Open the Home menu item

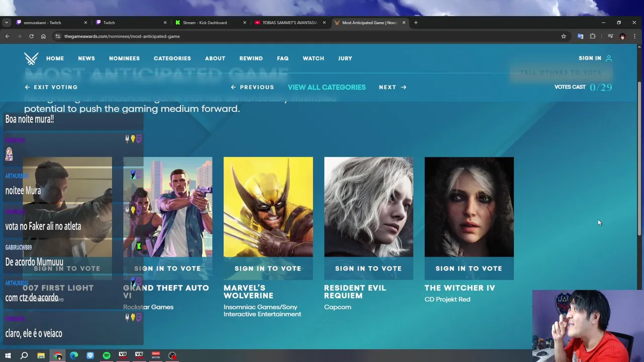coord(55,58)
